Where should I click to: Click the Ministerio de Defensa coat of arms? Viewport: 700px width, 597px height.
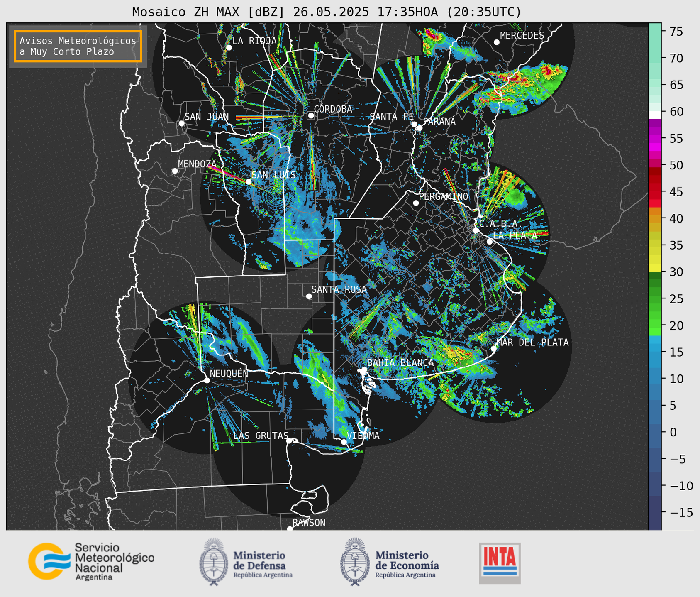click(214, 562)
